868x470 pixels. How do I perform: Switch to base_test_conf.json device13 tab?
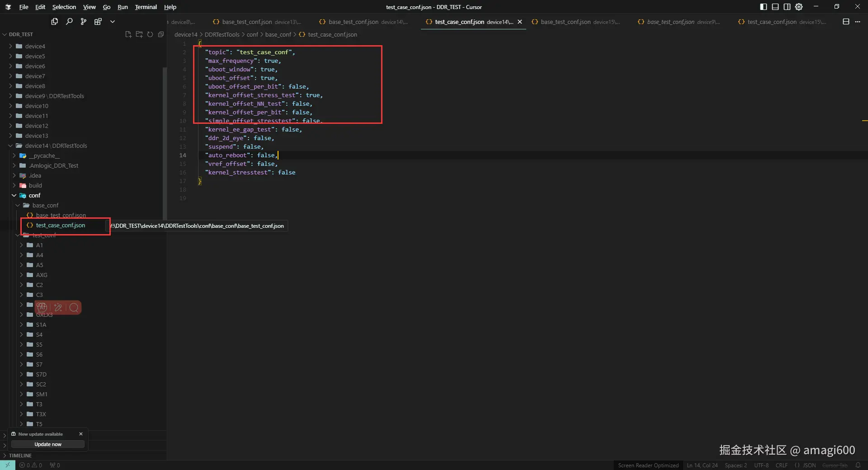coord(257,22)
